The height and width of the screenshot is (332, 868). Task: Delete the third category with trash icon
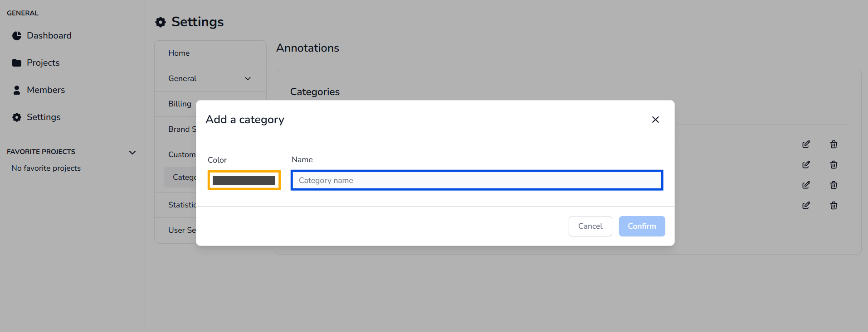coord(834,185)
